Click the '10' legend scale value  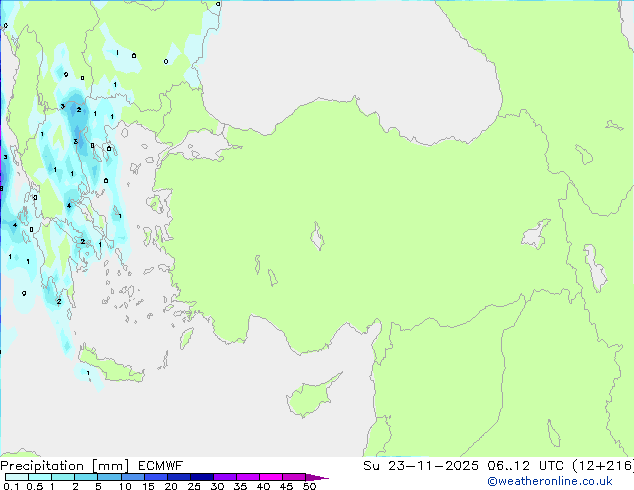pyautogui.click(x=125, y=486)
